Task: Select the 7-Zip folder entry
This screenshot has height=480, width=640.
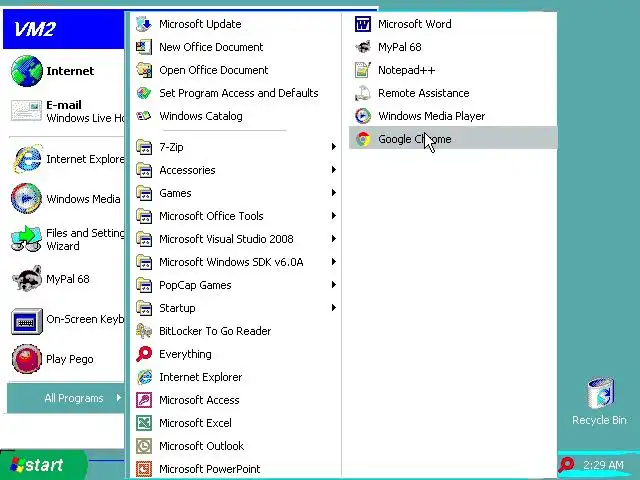Action: (x=235, y=147)
